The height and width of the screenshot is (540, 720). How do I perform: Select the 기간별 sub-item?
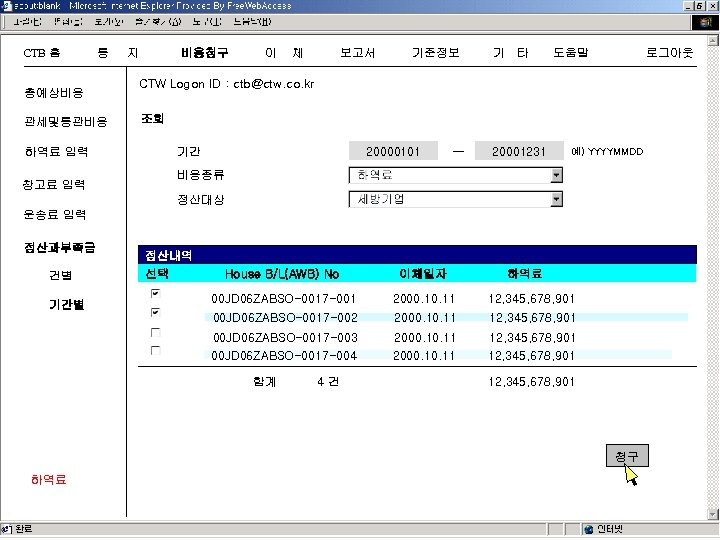pyautogui.click(x=67, y=304)
